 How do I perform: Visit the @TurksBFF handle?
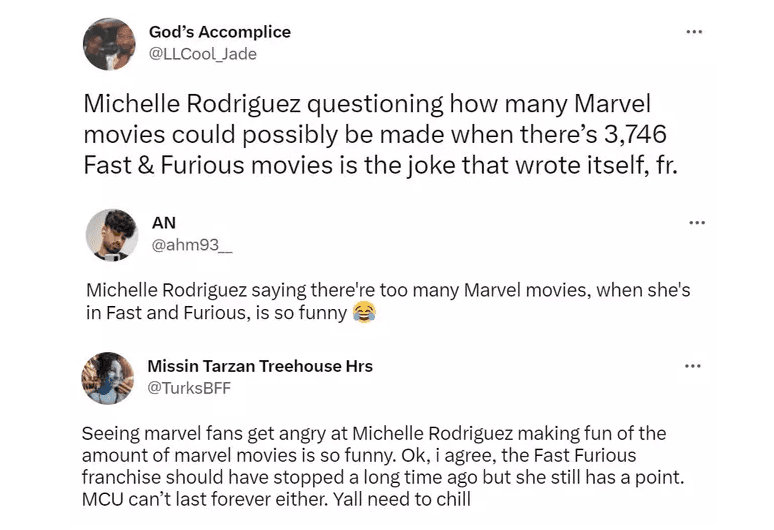click(189, 388)
